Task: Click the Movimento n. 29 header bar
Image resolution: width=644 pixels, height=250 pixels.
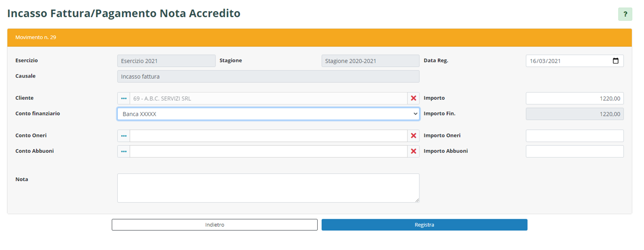Action: (x=319, y=37)
